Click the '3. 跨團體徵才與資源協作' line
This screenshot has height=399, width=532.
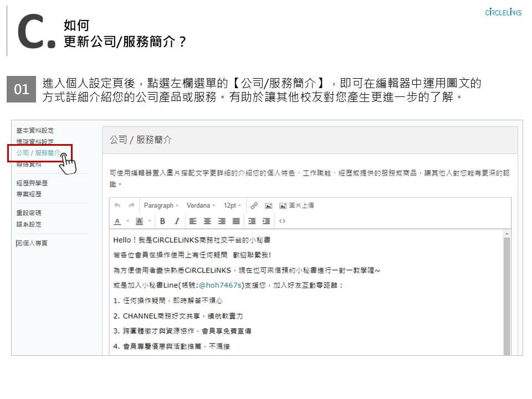click(x=182, y=331)
